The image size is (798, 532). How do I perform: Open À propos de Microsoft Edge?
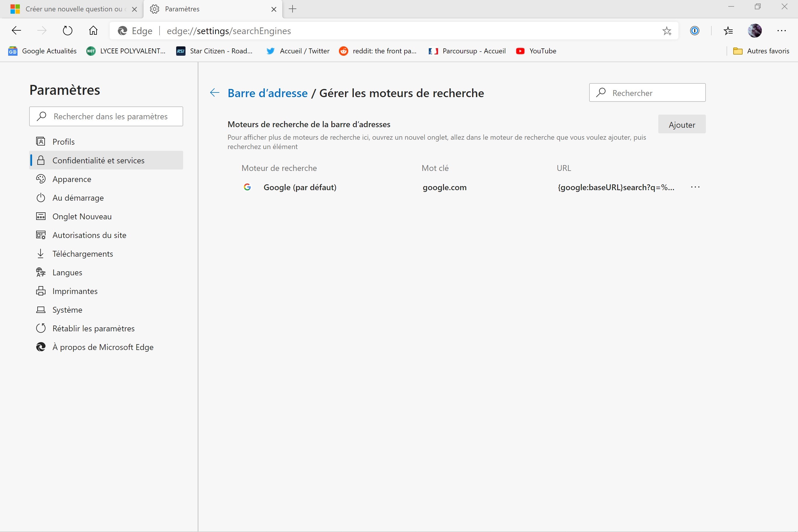click(x=106, y=347)
